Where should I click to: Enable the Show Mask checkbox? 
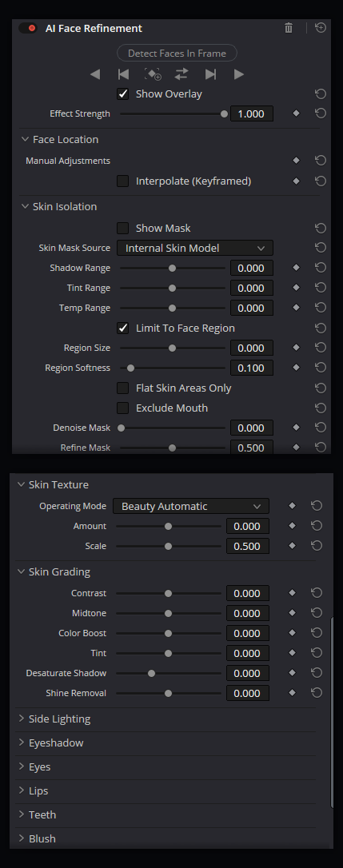click(x=123, y=228)
